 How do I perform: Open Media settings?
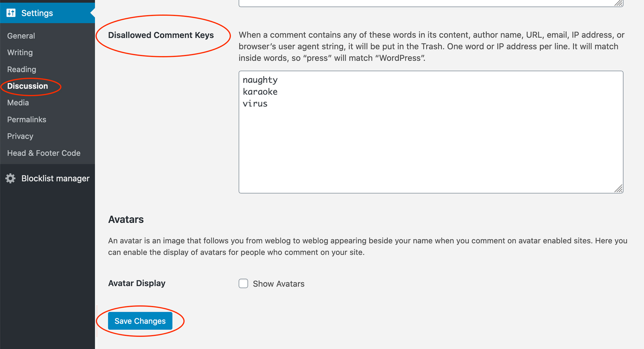click(18, 103)
